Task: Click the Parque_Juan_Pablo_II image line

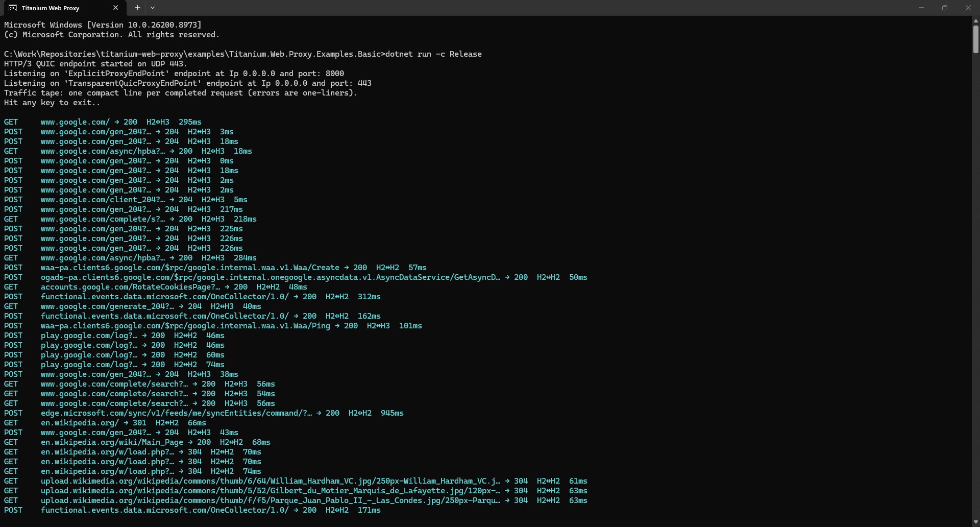Action: [296, 500]
